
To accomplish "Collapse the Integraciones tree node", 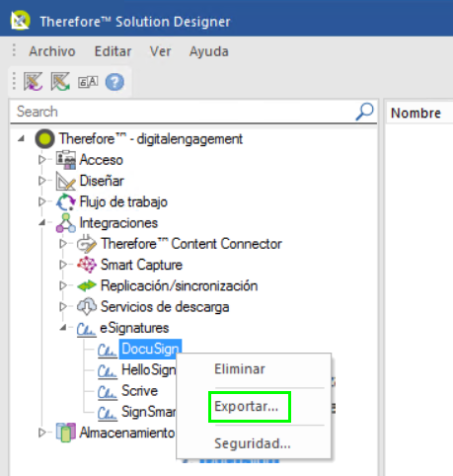I will pos(41,223).
